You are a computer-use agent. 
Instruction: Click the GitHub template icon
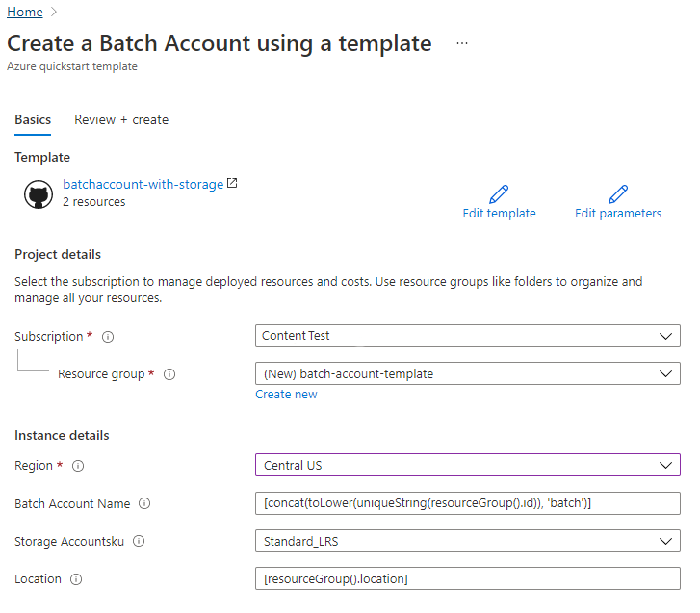point(39,194)
